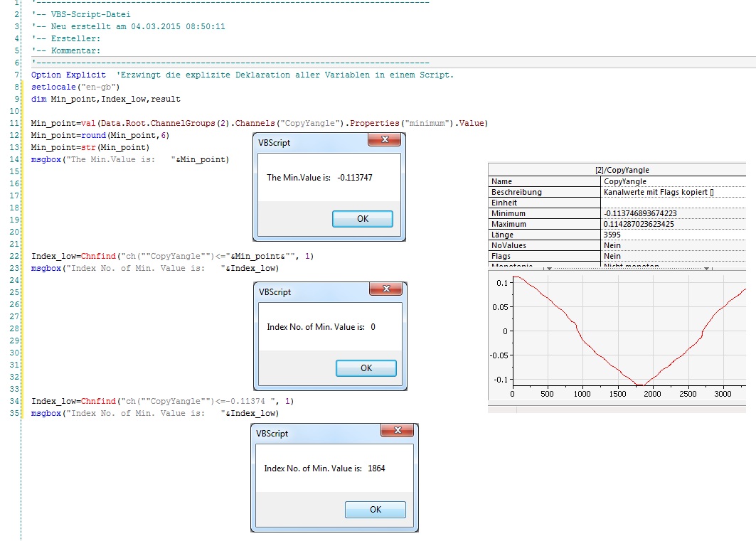Click OK in the index 0 message box

pos(366,368)
